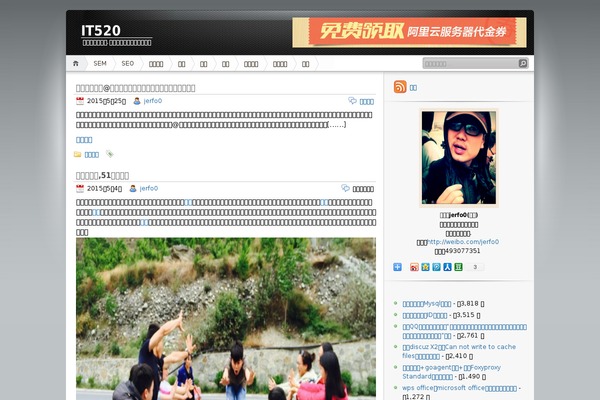Share via the red Weibo icon
Screen dimensions: 600x400
pos(414,267)
